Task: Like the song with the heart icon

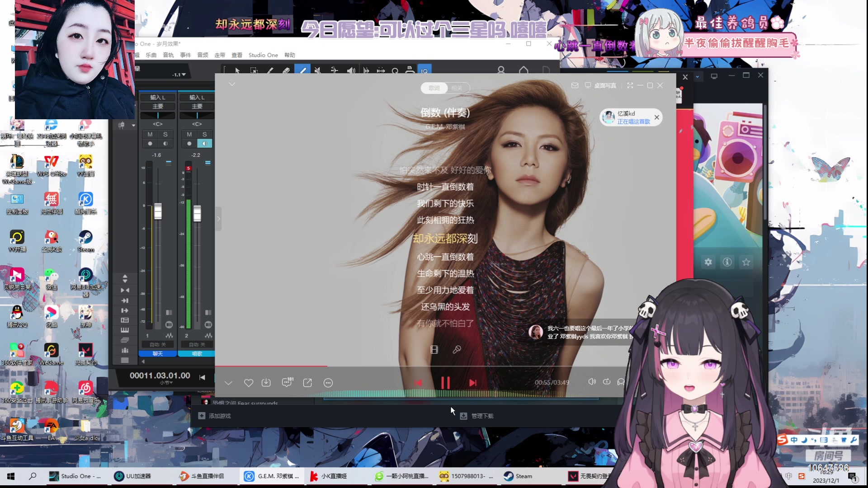Action: [248, 383]
